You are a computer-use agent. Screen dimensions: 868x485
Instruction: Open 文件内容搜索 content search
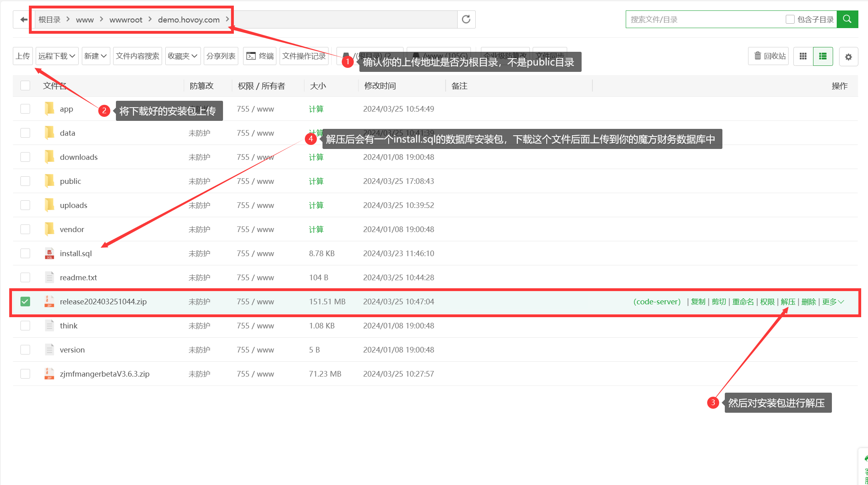click(x=138, y=56)
